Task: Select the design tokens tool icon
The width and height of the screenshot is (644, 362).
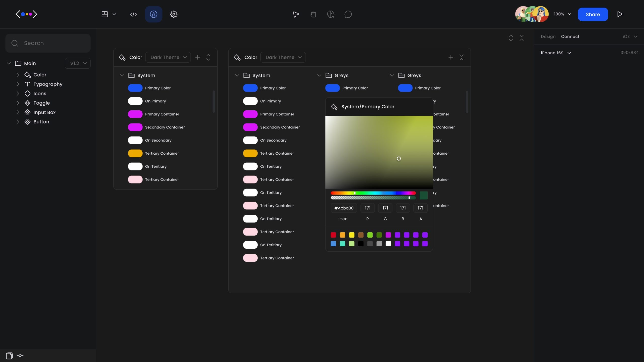Action: (x=153, y=14)
